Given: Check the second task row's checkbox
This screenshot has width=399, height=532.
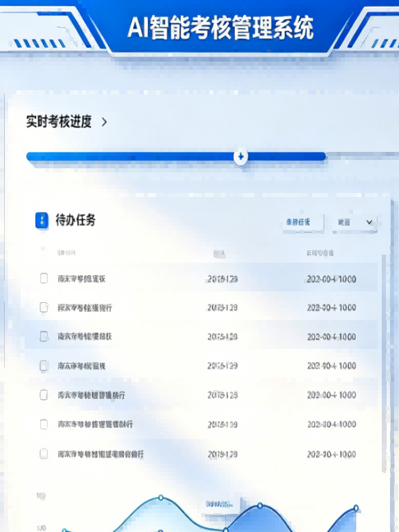Looking at the screenshot, I should tap(44, 307).
